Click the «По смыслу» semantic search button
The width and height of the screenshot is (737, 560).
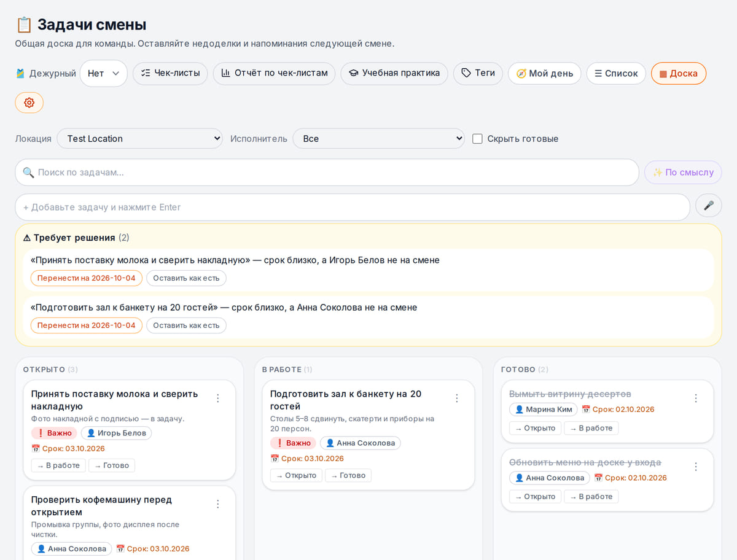pos(683,173)
